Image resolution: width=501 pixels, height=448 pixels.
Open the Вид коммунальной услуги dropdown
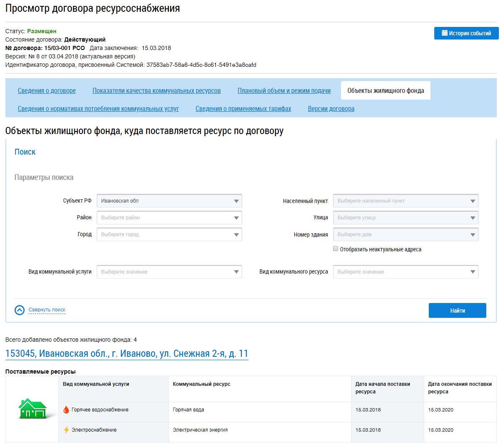tap(169, 272)
